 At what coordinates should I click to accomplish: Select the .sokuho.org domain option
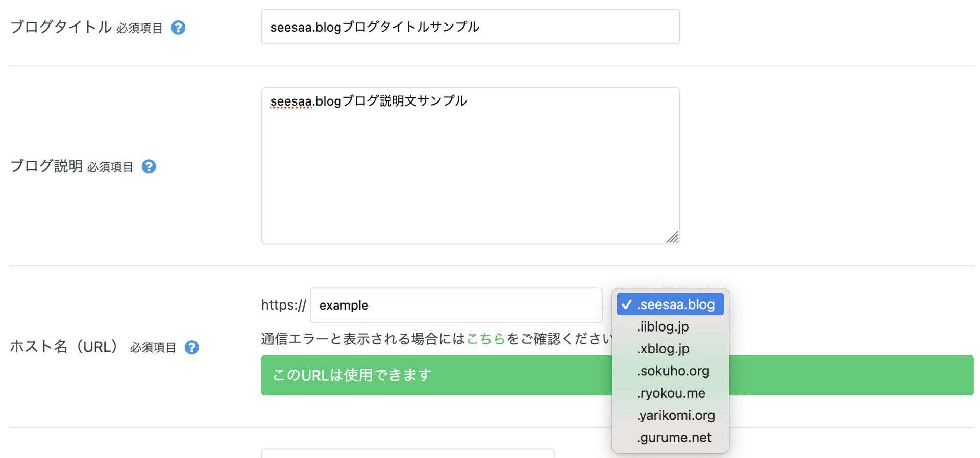(x=673, y=371)
